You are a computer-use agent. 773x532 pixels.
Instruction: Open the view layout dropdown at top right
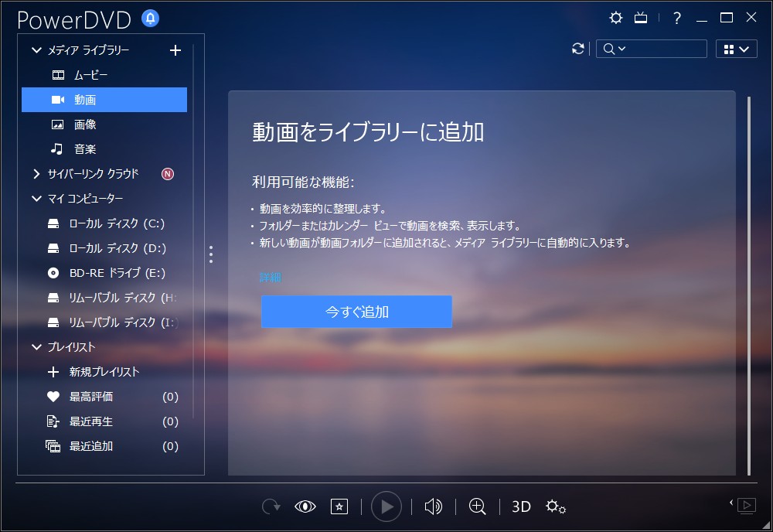point(736,48)
